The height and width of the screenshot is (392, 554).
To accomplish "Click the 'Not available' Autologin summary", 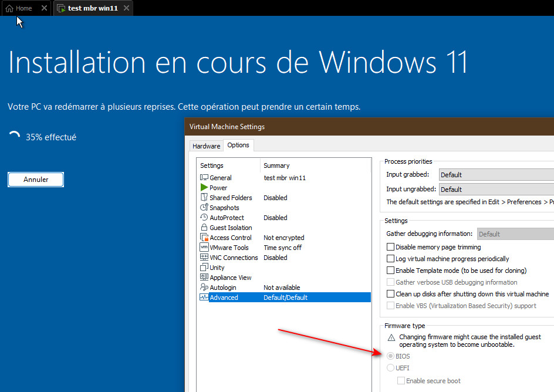I will [282, 288].
